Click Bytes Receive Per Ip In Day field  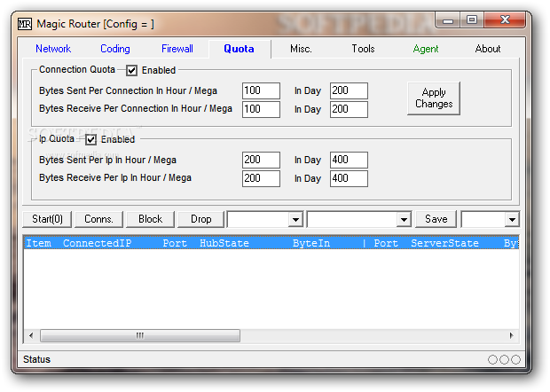(349, 178)
